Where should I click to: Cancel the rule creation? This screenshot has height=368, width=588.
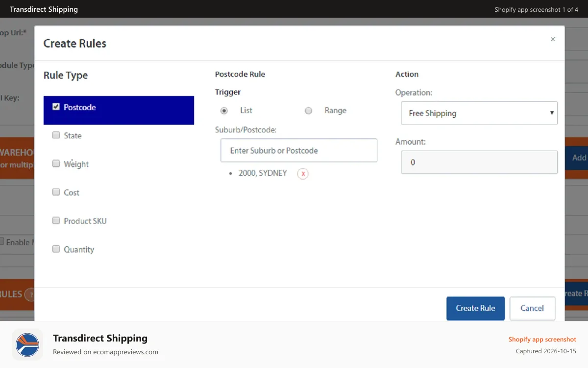coord(532,309)
